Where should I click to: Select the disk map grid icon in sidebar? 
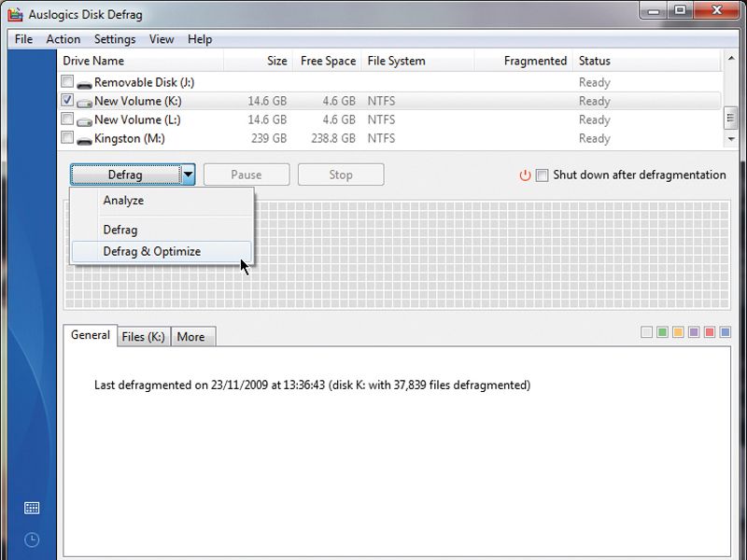(x=33, y=508)
